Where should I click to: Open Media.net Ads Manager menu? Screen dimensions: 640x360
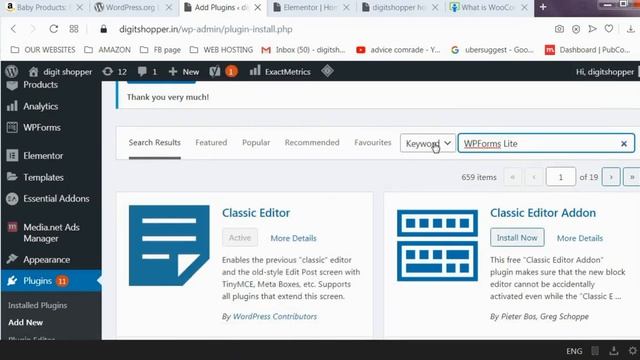point(51,233)
